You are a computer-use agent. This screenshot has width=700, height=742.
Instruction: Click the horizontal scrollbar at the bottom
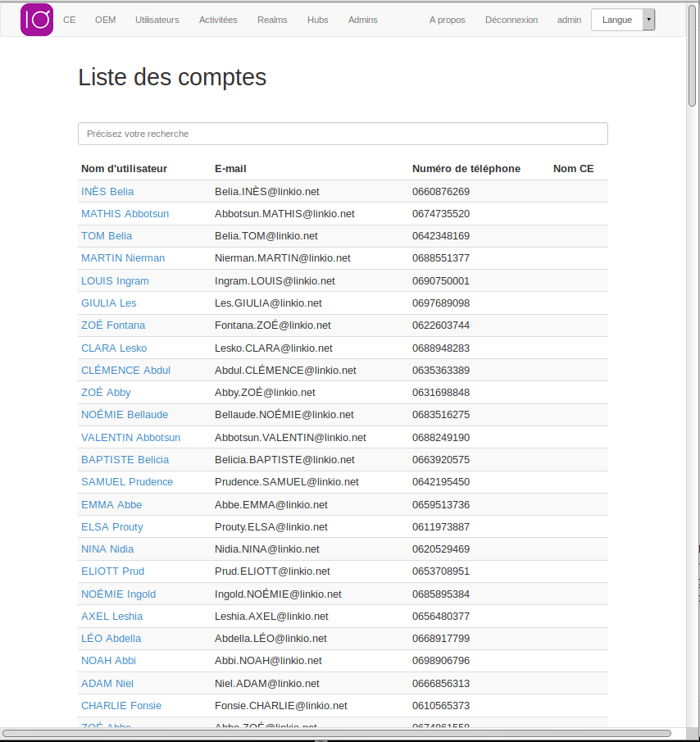(336, 733)
